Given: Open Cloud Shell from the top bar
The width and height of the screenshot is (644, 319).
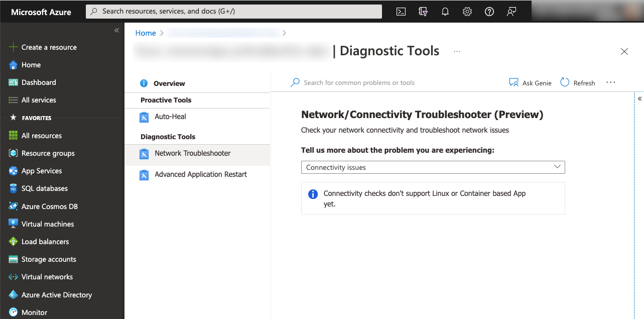Looking at the screenshot, I should [401, 12].
